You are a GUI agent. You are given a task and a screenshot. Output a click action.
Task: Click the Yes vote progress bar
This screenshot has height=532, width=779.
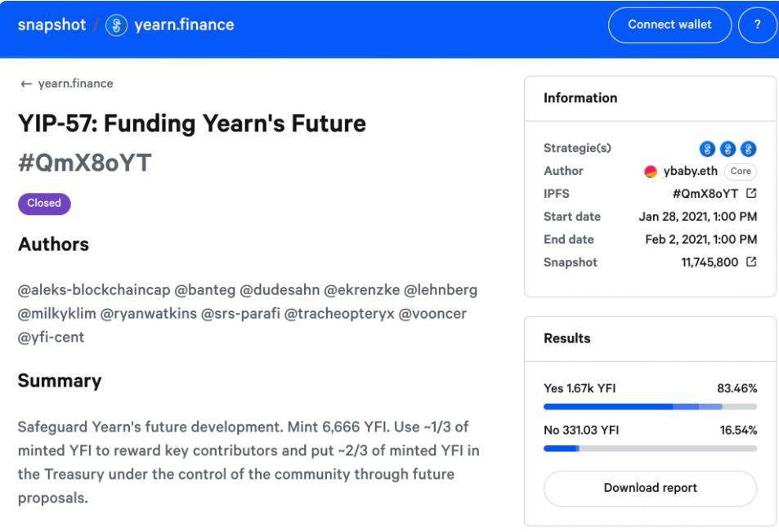pyautogui.click(x=650, y=406)
